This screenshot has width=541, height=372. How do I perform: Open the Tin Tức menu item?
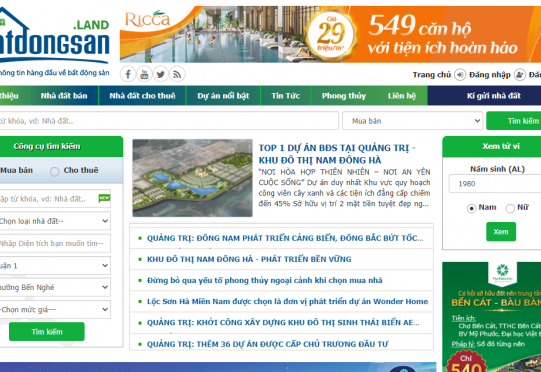coord(286,96)
